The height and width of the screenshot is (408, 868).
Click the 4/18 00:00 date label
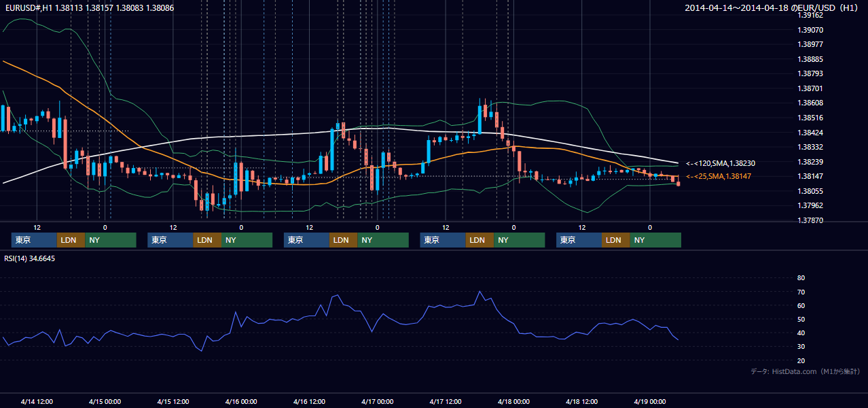click(513, 401)
